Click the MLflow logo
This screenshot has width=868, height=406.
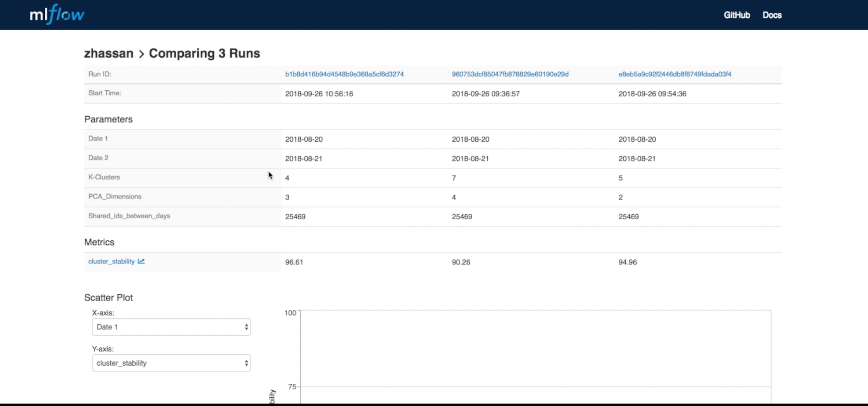pyautogui.click(x=57, y=15)
